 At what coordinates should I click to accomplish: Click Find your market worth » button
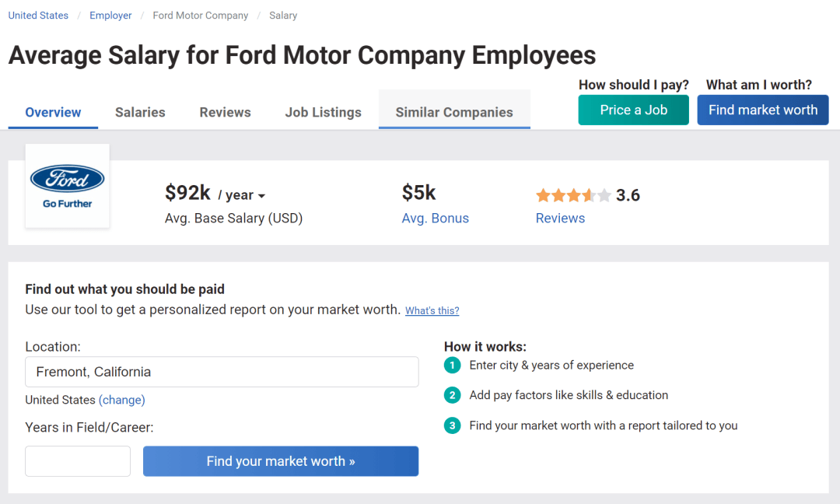pyautogui.click(x=281, y=461)
